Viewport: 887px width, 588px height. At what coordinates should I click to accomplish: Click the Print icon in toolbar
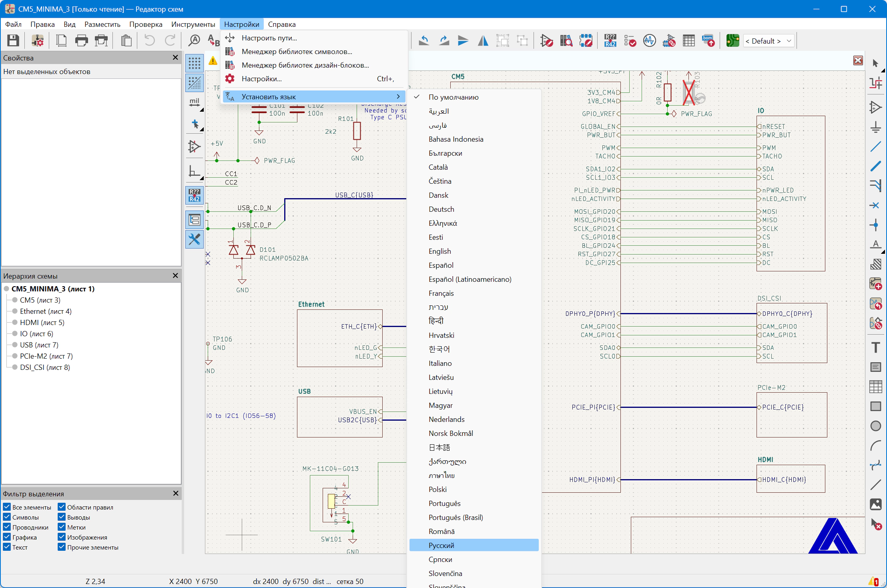pyautogui.click(x=81, y=40)
